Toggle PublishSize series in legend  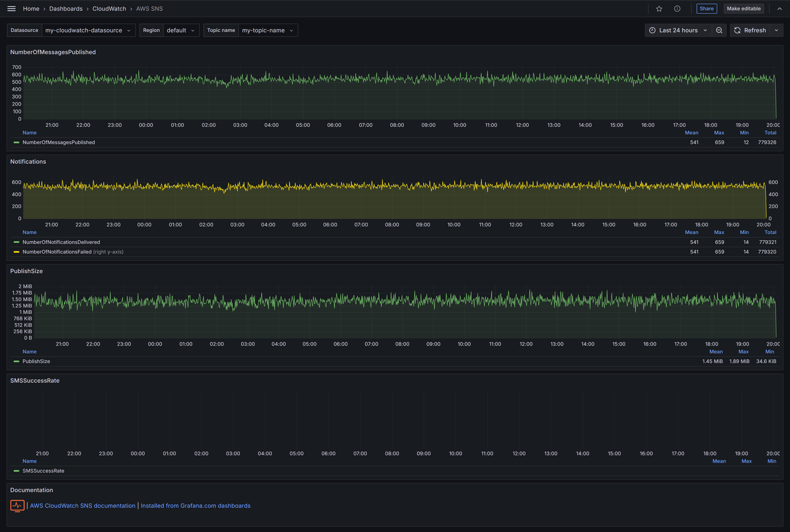pyautogui.click(x=36, y=361)
